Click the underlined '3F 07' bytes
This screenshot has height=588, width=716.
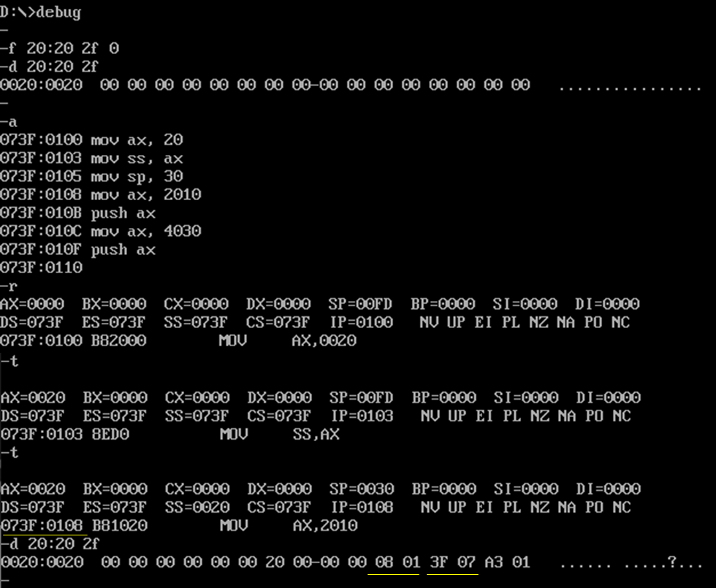(452, 562)
